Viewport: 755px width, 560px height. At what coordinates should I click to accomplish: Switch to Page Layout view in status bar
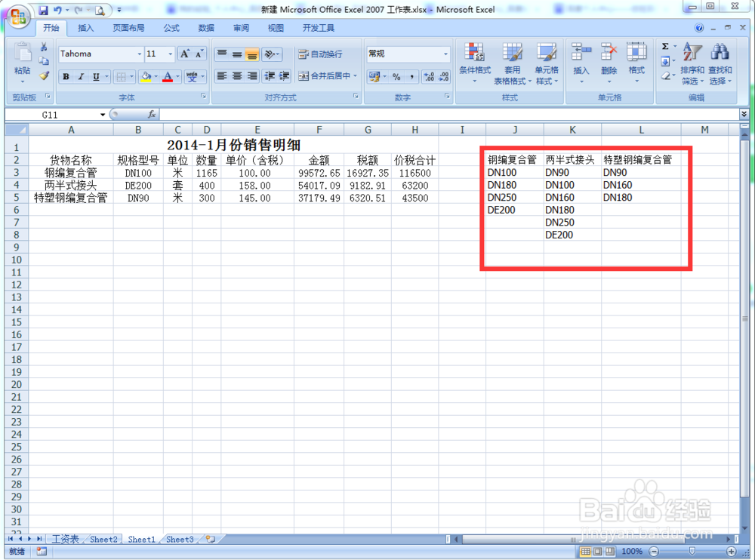coord(597,552)
